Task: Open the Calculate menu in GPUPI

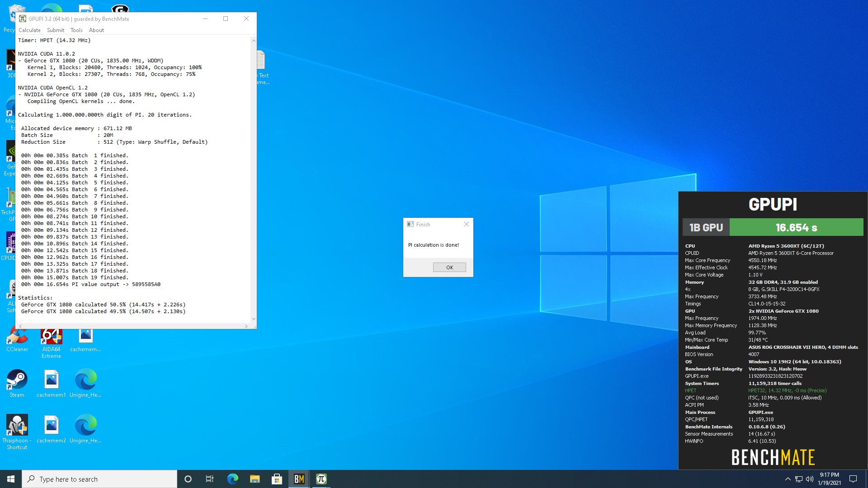Action: [29, 30]
